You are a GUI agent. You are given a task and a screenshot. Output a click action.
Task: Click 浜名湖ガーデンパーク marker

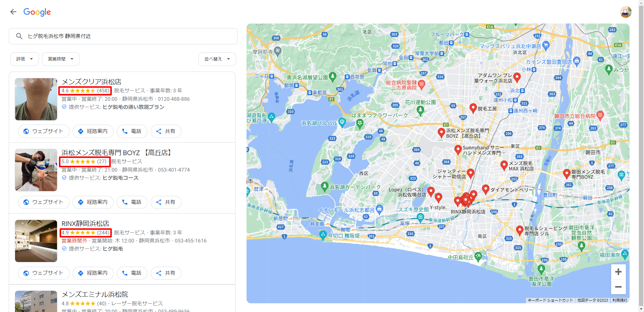[x=324, y=186]
